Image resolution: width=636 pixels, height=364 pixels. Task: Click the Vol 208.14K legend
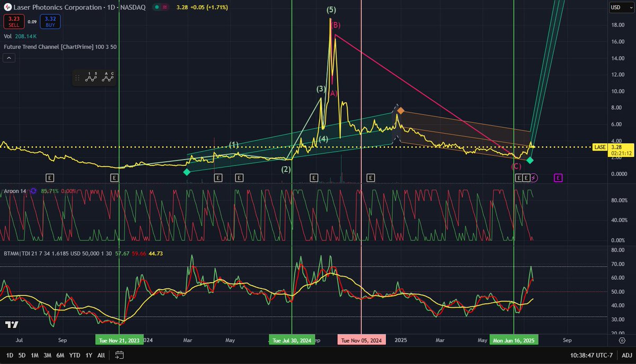(20, 37)
